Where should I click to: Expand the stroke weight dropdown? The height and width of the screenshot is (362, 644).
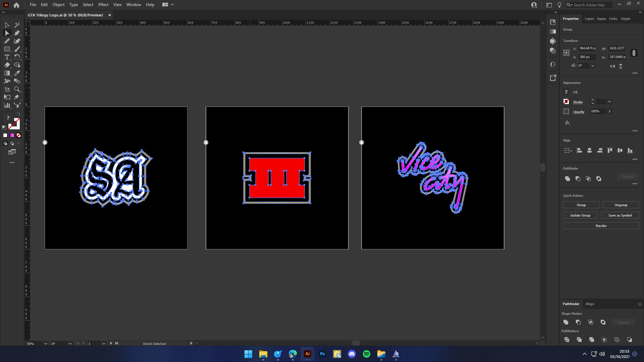coord(609,102)
